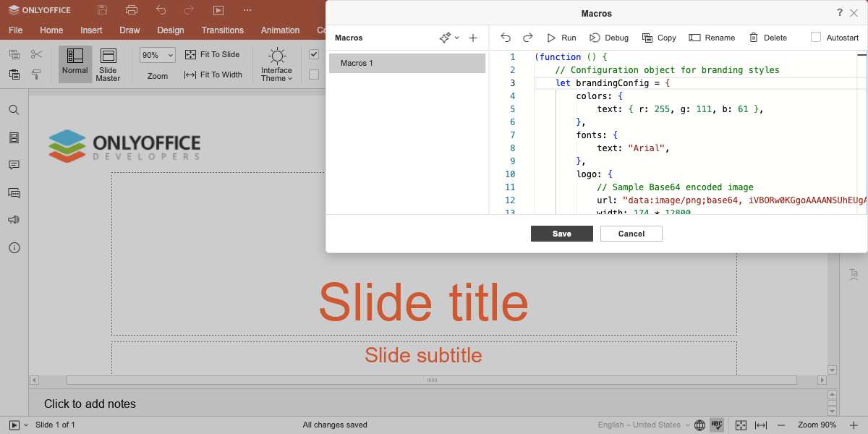Open the Search panel in left sidebar
The height and width of the screenshot is (434, 868).
[14, 110]
